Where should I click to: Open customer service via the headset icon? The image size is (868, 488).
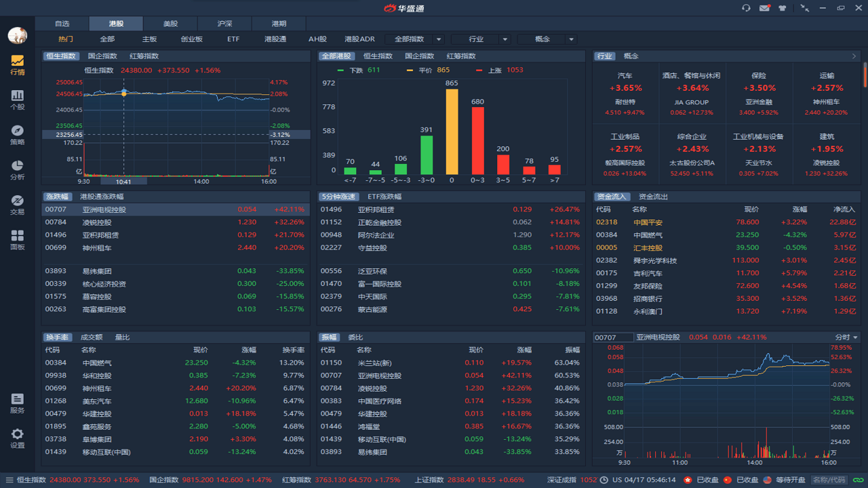(x=747, y=7)
